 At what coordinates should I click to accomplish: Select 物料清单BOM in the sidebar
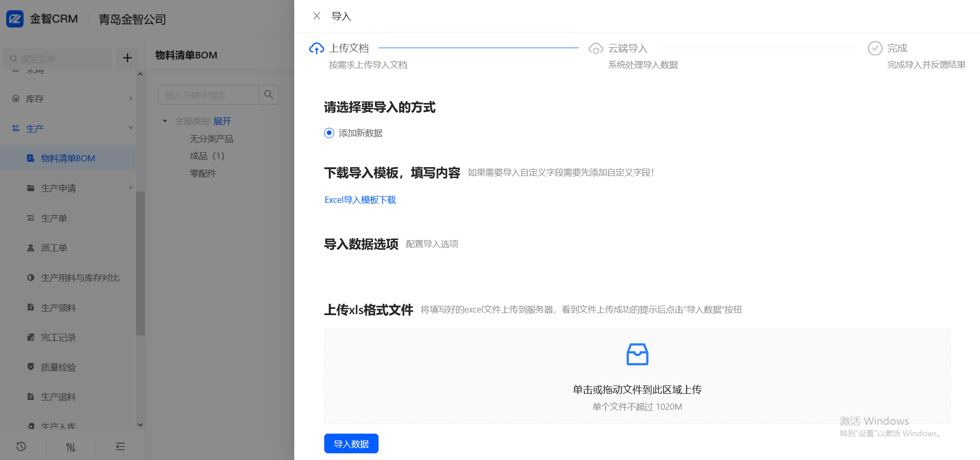pos(68,158)
